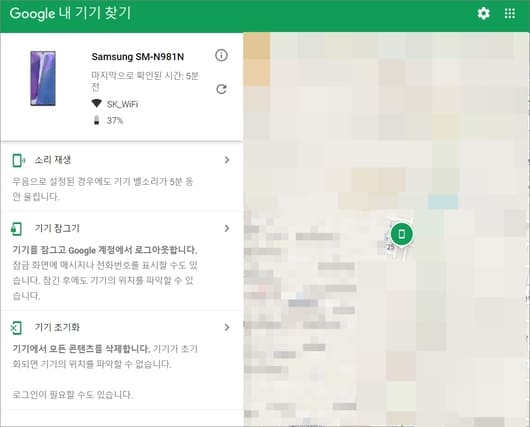The image size is (530, 427).
Task: Click the Google 내 기기 찾기 title
Action: (70, 14)
